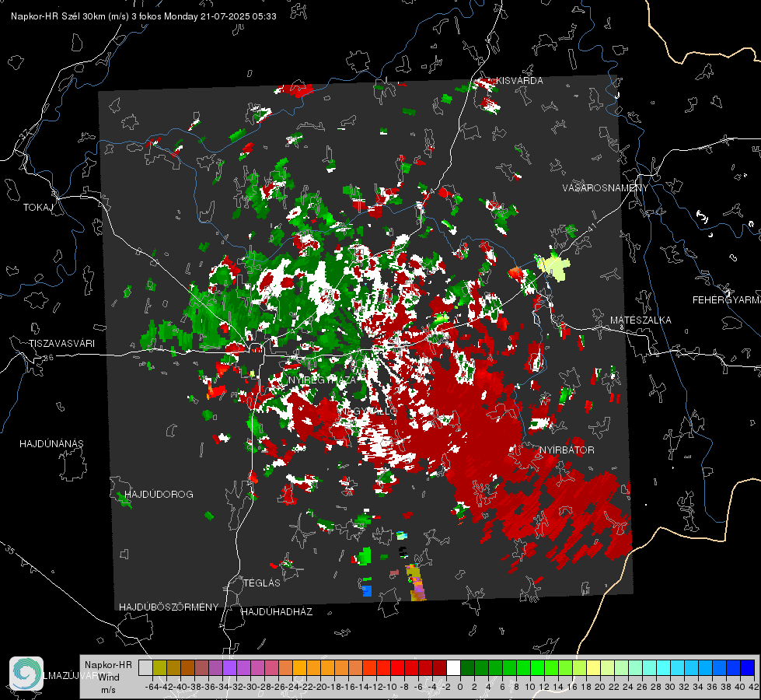The width and height of the screenshot is (761, 700).
Task: Pick the white swatch between -2 and 0
Action: coord(453,668)
